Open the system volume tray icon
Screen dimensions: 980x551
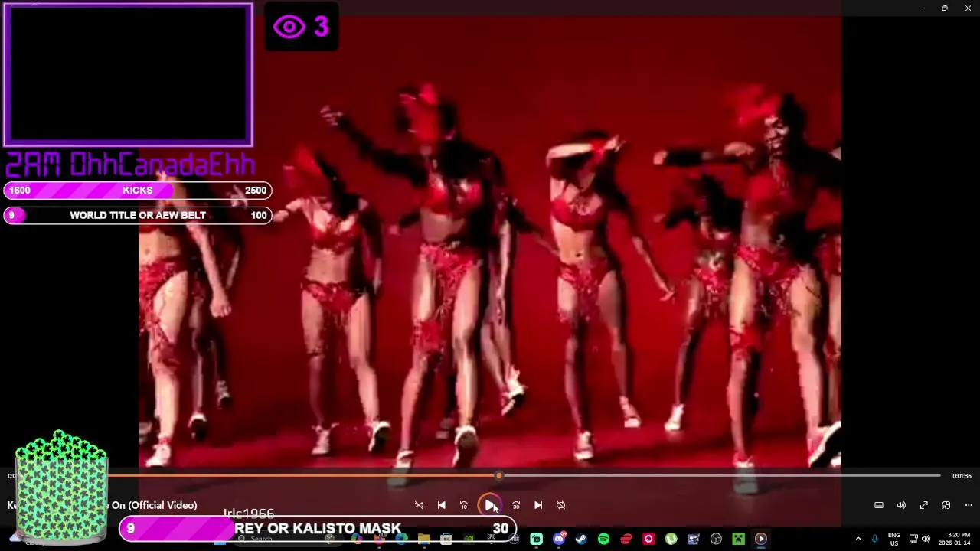[x=926, y=539]
